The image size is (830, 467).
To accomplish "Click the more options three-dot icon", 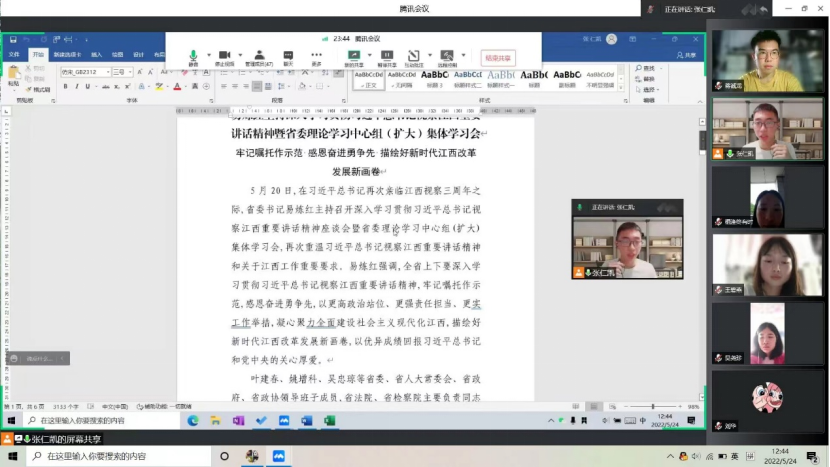I will coord(316,56).
